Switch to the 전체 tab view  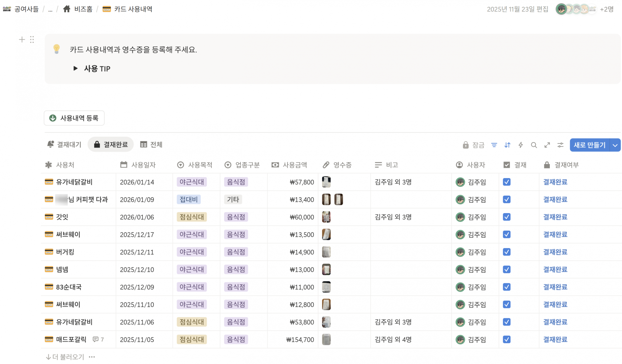click(151, 144)
